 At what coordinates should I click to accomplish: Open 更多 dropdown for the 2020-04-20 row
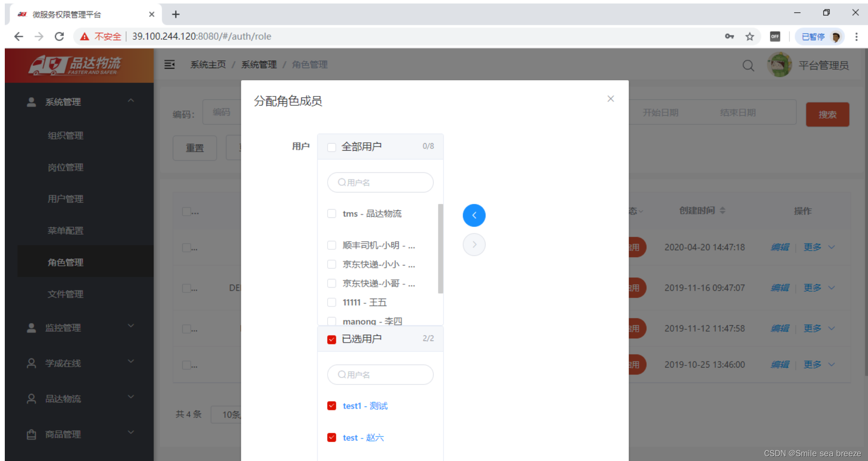click(x=819, y=247)
